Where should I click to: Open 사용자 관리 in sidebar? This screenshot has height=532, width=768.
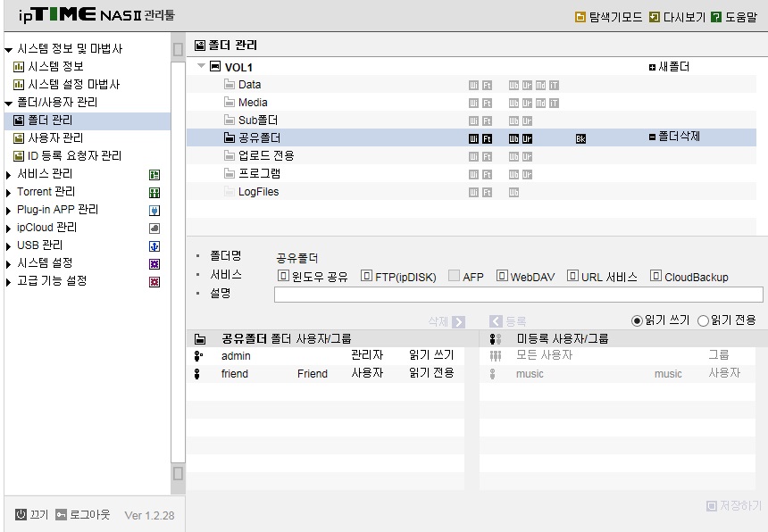tap(55, 138)
